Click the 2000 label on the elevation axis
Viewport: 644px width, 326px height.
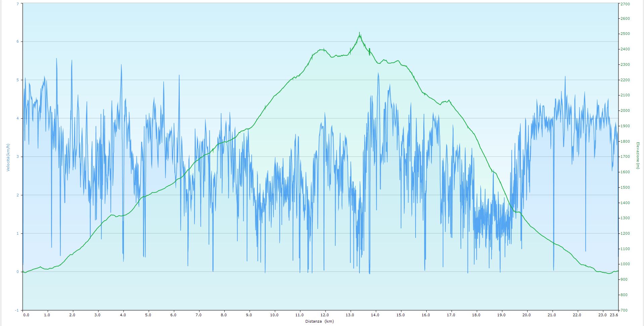click(625, 110)
